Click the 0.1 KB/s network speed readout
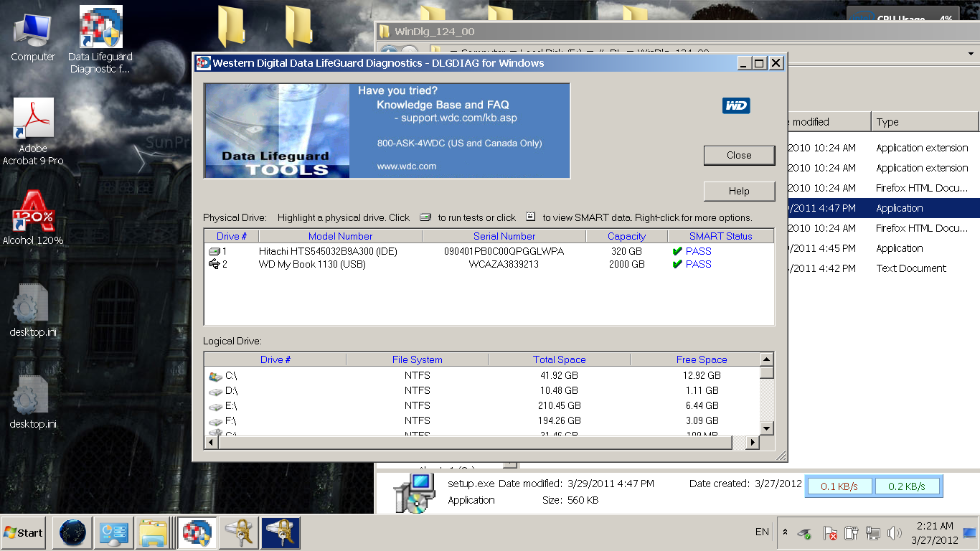Viewport: 980px width, 551px height. tap(839, 486)
